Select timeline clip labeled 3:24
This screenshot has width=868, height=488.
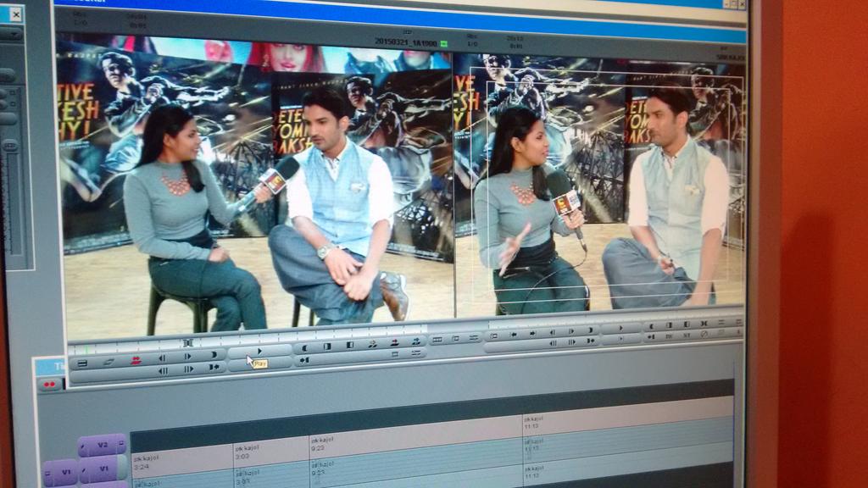181,462
